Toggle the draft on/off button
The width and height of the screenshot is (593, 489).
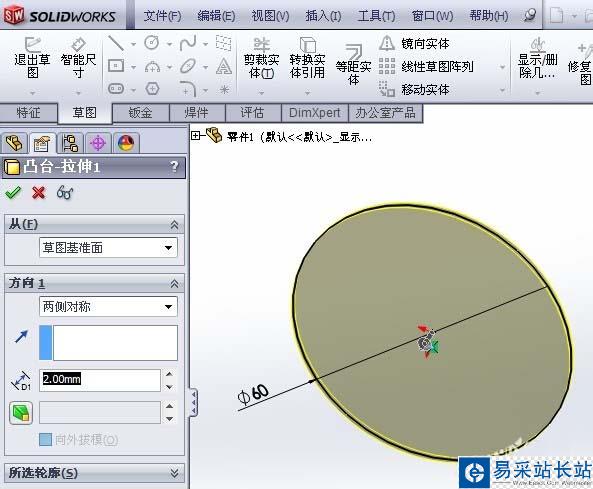point(21,413)
